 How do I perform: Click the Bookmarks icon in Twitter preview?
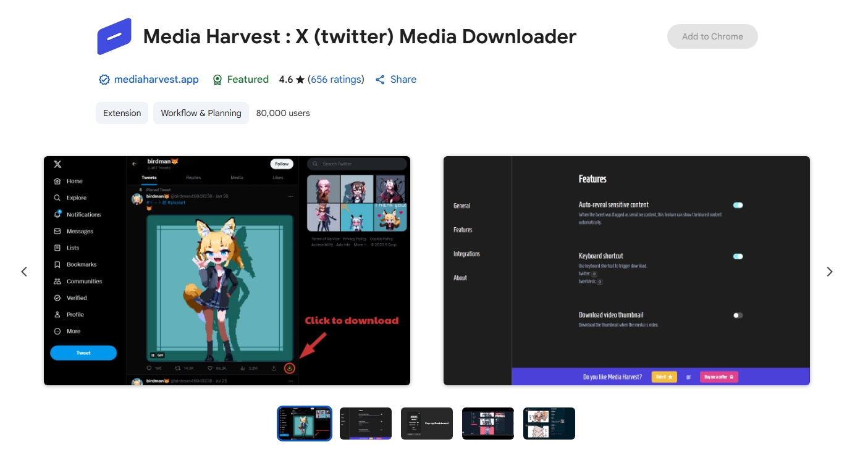point(57,264)
